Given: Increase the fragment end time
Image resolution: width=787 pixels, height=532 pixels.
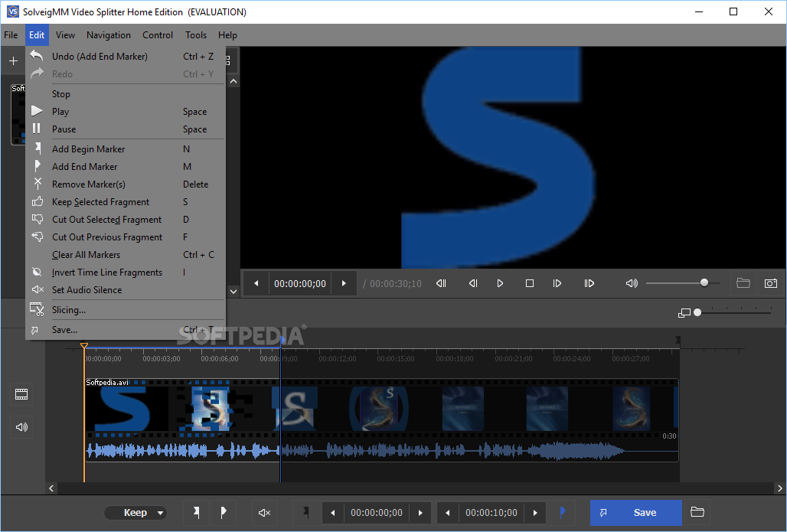Looking at the screenshot, I should [535, 513].
